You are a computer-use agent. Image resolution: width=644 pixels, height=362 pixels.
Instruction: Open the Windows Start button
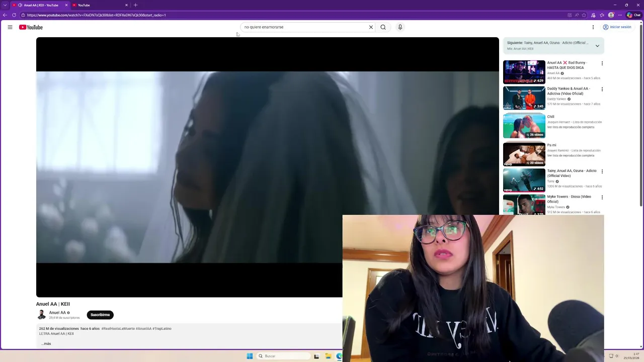[x=250, y=356]
